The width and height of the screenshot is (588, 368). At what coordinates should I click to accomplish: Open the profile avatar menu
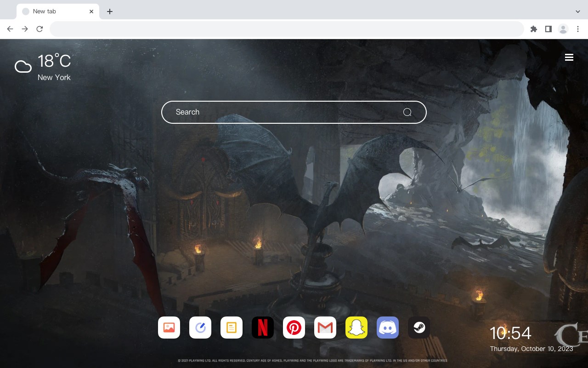click(563, 29)
